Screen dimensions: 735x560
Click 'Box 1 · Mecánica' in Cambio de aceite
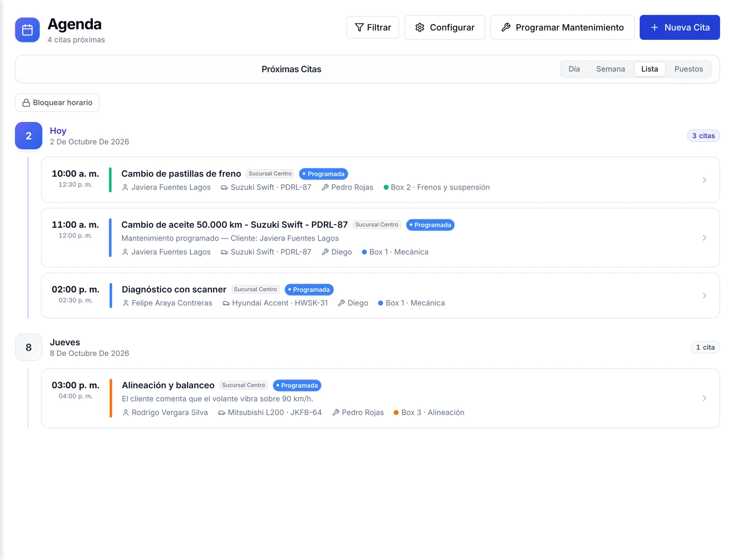click(x=399, y=252)
